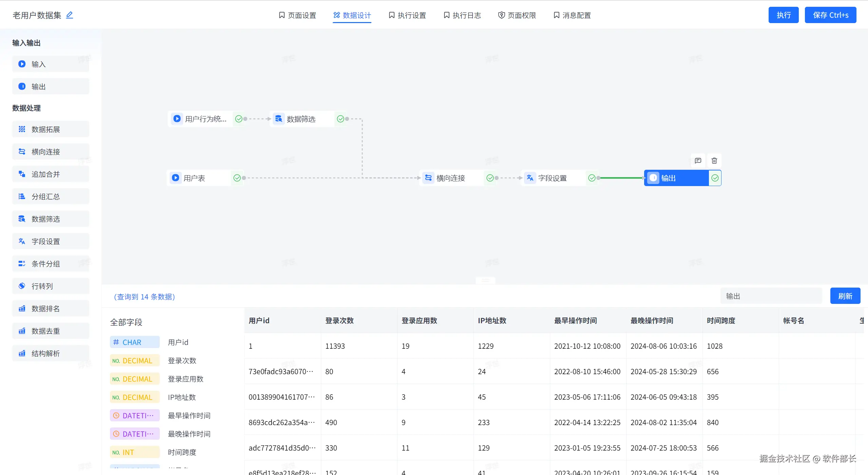Click the comment icon above 输出 node
This screenshot has height=475, width=868.
point(698,161)
